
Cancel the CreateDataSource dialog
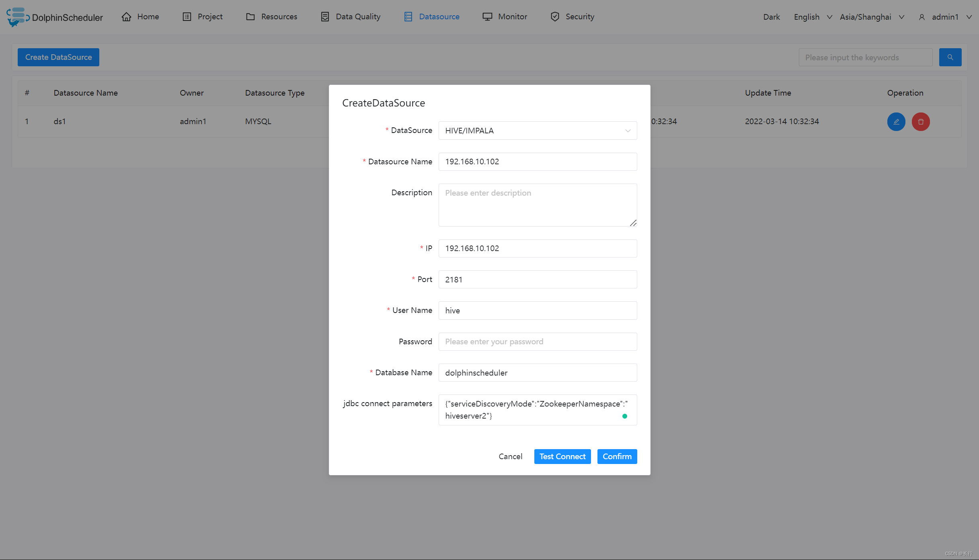(510, 456)
